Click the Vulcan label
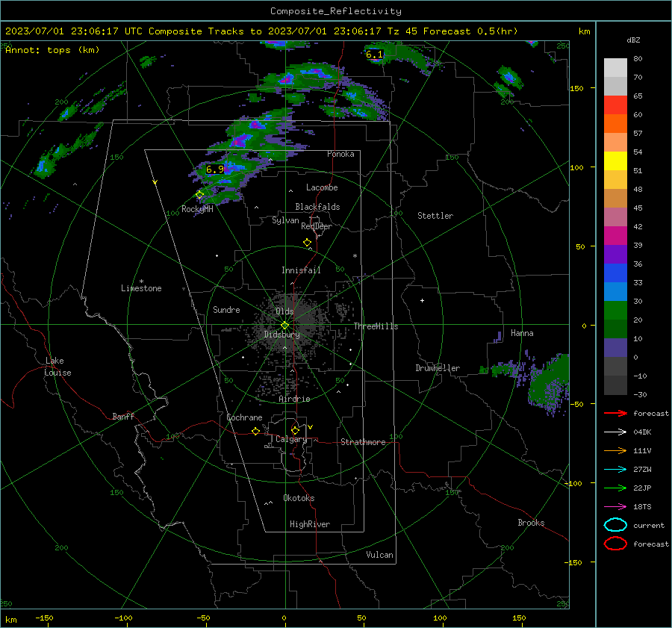 (x=379, y=555)
